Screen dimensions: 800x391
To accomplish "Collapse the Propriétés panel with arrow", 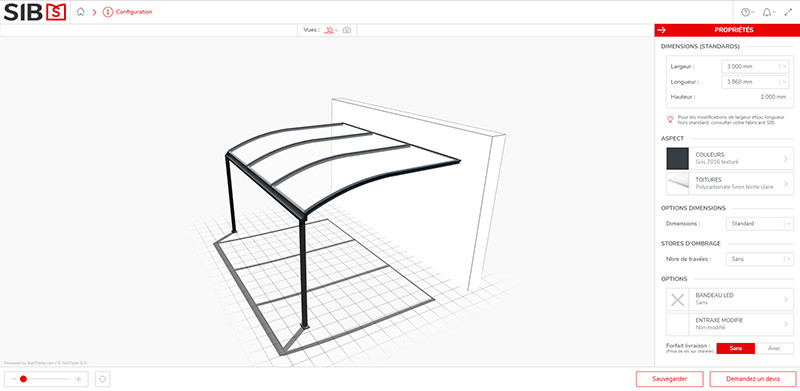I will [x=662, y=30].
